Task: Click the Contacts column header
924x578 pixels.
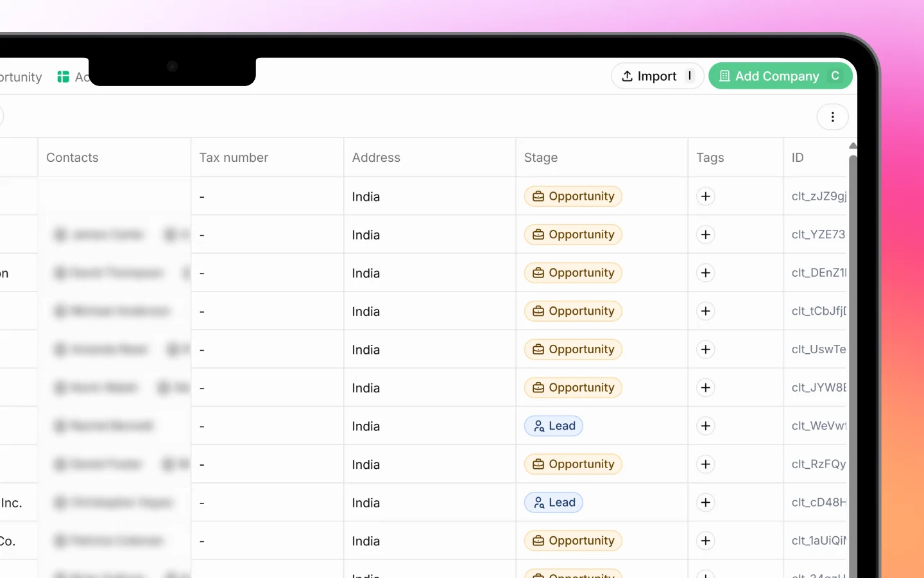Action: [114, 157]
